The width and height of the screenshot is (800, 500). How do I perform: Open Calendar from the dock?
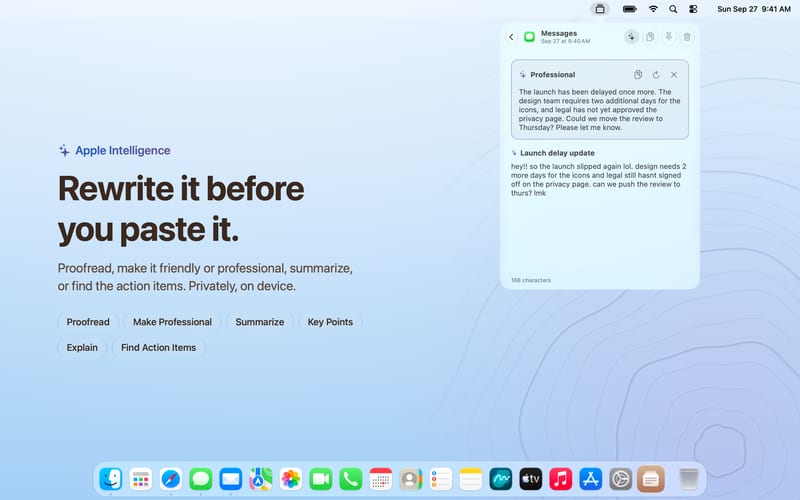pos(381,479)
